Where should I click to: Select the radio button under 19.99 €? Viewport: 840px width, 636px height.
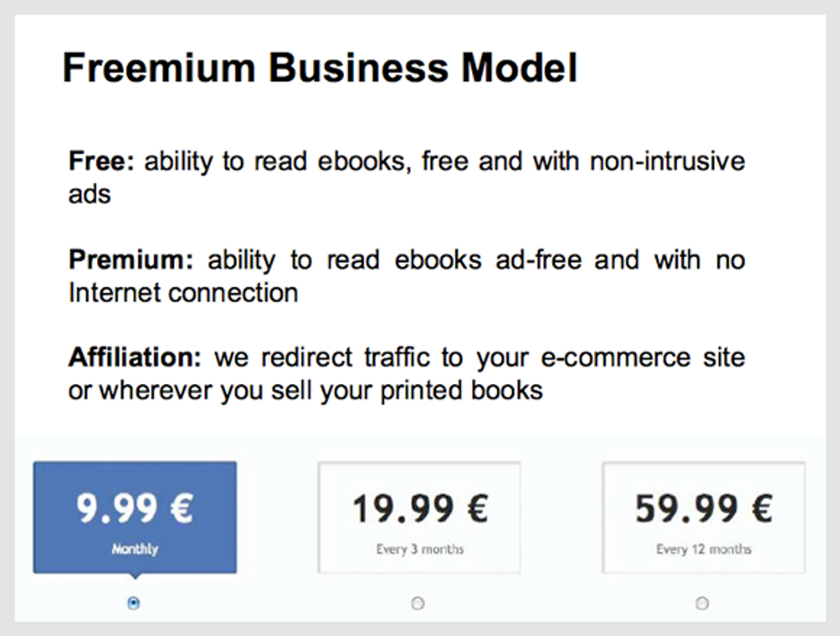click(417, 603)
